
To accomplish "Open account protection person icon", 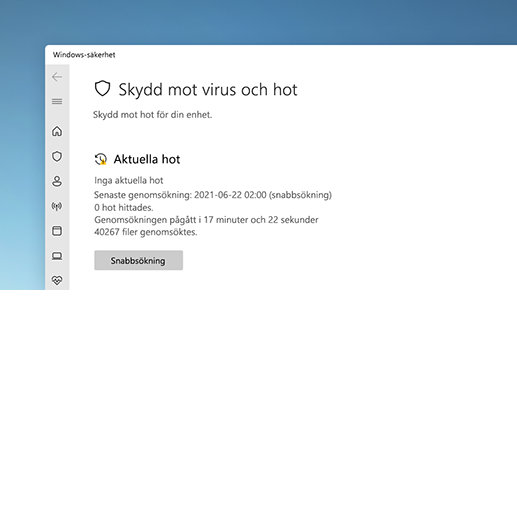I will (x=57, y=181).
